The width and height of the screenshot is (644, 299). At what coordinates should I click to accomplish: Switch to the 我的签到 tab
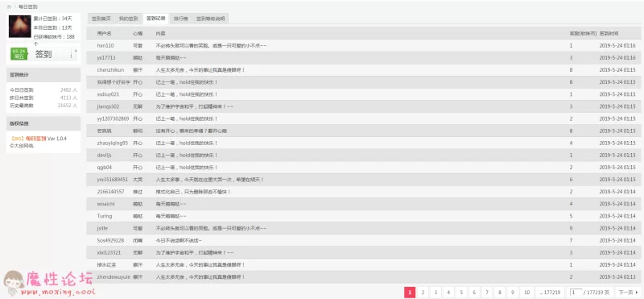point(129,19)
